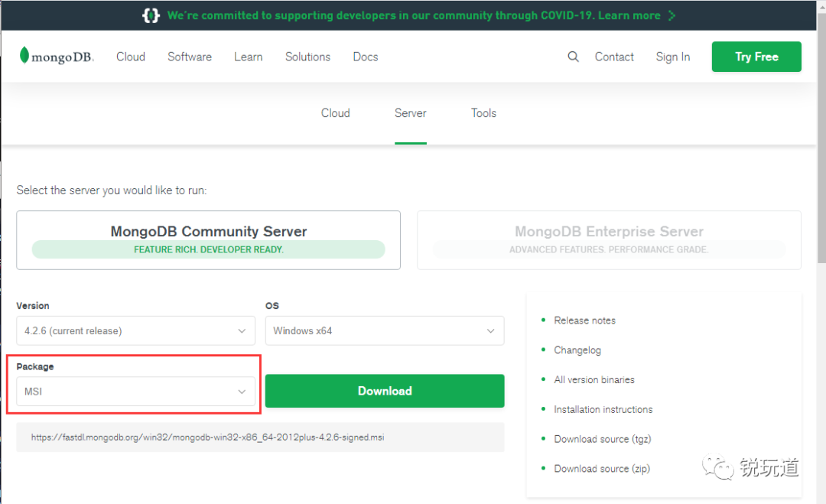Image resolution: width=826 pixels, height=504 pixels.
Task: Open the Installation instructions link
Action: point(603,409)
